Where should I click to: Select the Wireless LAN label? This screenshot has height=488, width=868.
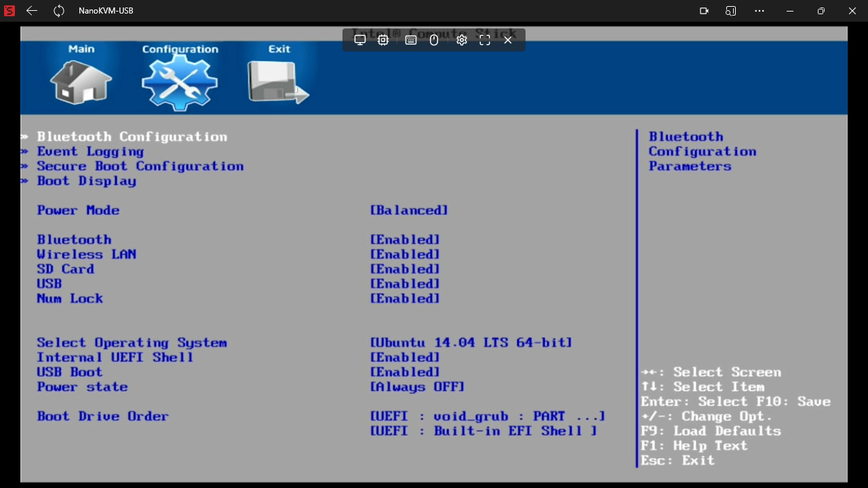point(86,254)
